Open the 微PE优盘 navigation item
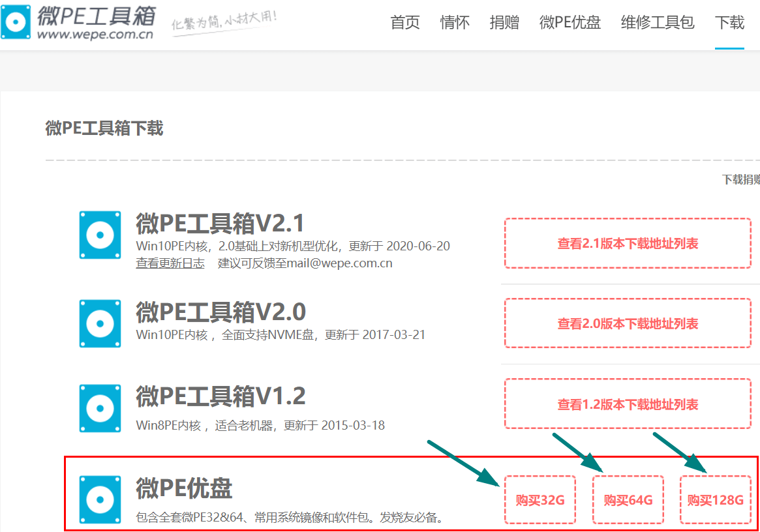This screenshot has width=760, height=532. [570, 22]
